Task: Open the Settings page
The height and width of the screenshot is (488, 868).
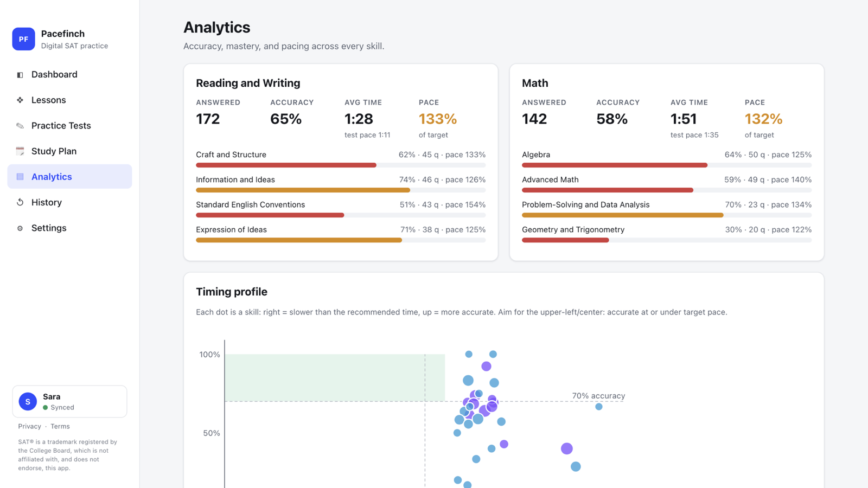Action: tap(69, 228)
